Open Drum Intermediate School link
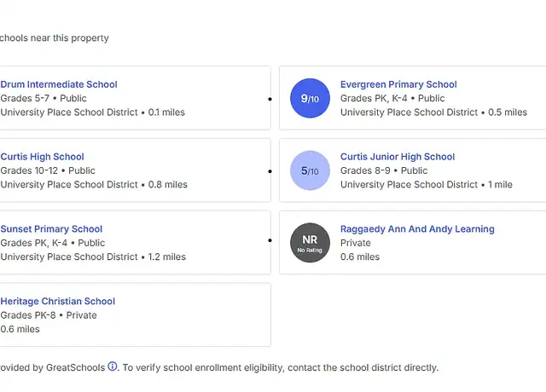The width and height of the screenshot is (546, 392). (59, 84)
